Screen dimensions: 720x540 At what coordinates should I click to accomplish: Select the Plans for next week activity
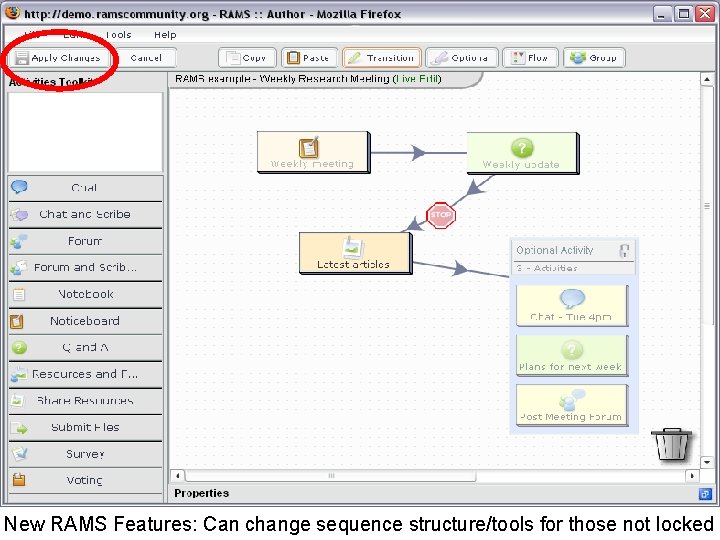572,355
